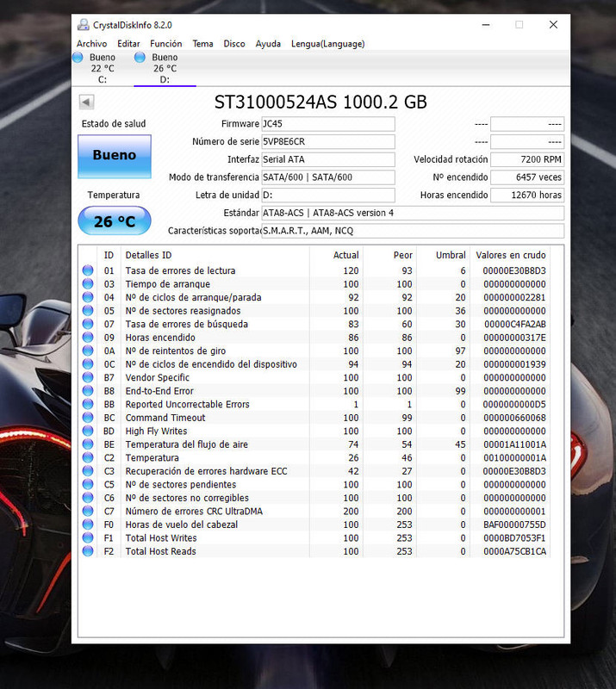Viewport: 616px width, 689px height.
Task: Click status orb for End-to-End Error
Action: [x=88, y=391]
